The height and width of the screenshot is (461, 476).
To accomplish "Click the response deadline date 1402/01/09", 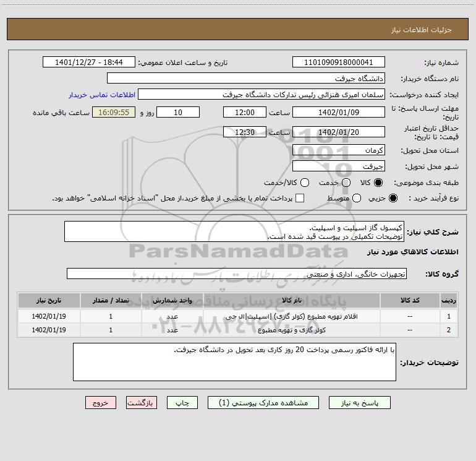I will click(339, 112).
